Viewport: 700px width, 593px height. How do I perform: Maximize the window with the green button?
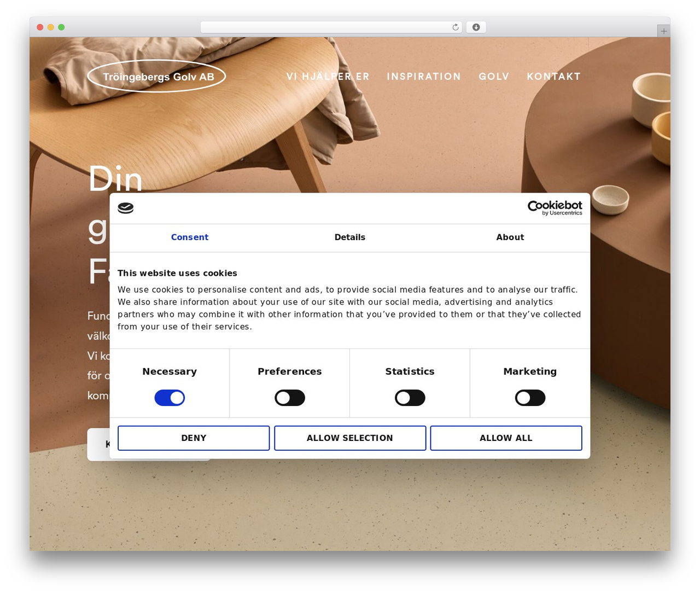(61, 27)
